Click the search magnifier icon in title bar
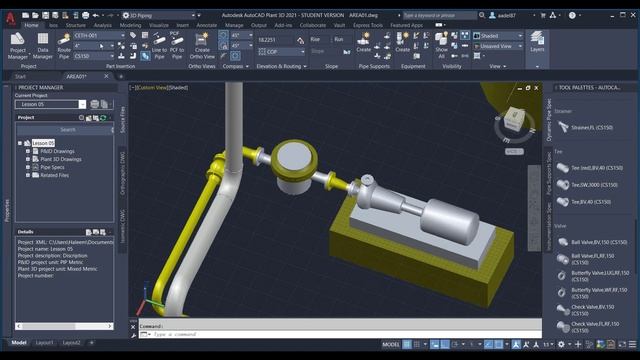The height and width of the screenshot is (360, 640). 482,15
